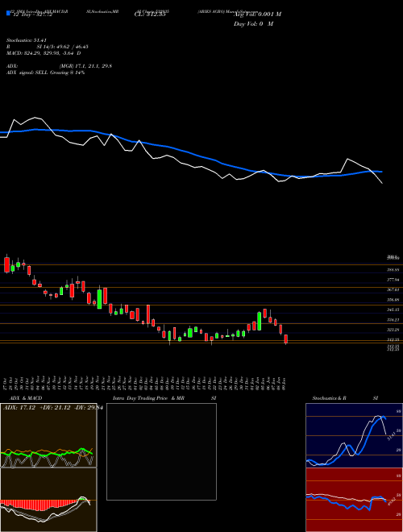403x532 pixels.
Task: Click the first red candlestick on 27 Oct
Action: (6, 264)
